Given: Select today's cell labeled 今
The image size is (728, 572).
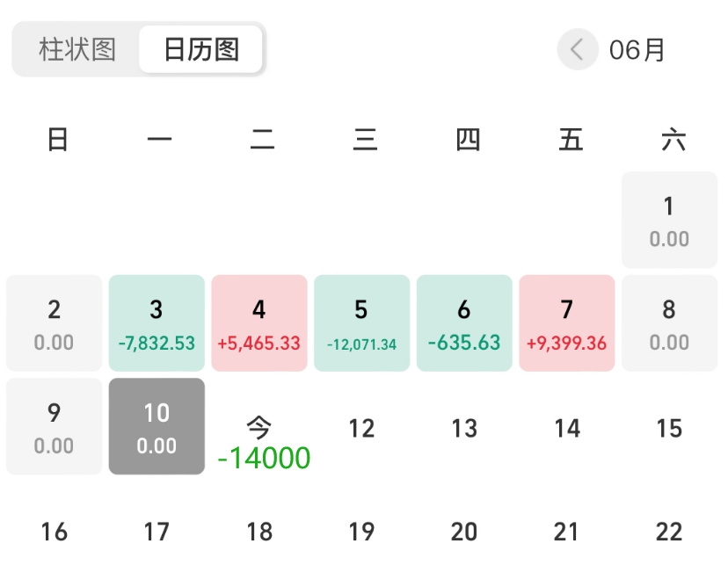Looking at the screenshot, I should click(259, 426).
